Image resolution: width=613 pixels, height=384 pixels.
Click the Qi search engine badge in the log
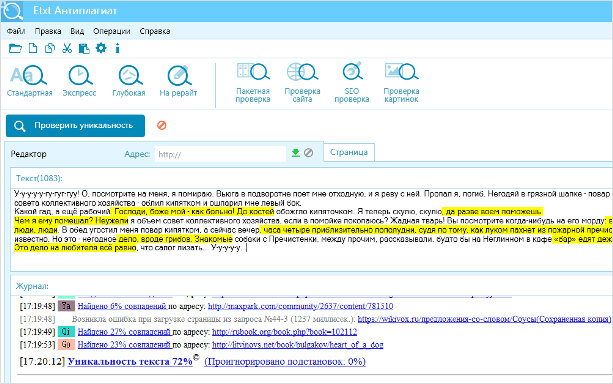point(66,332)
